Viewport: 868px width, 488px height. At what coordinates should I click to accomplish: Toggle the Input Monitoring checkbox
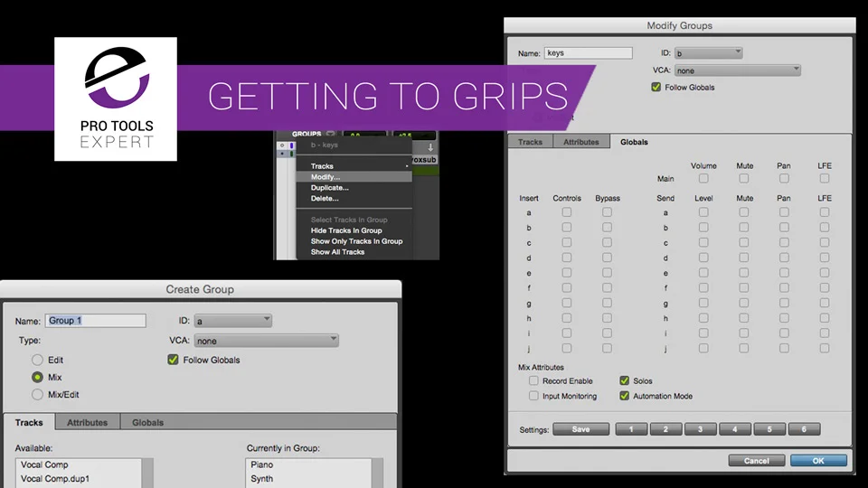click(x=533, y=396)
